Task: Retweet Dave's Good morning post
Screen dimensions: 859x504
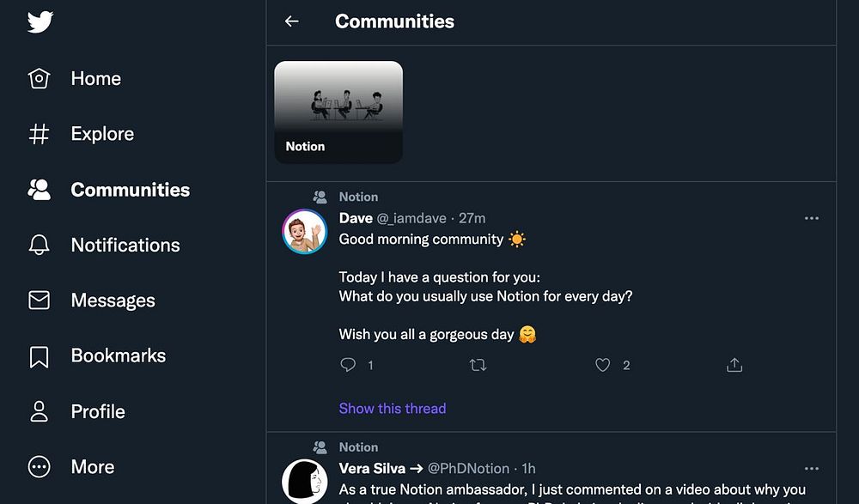Action: [478, 365]
